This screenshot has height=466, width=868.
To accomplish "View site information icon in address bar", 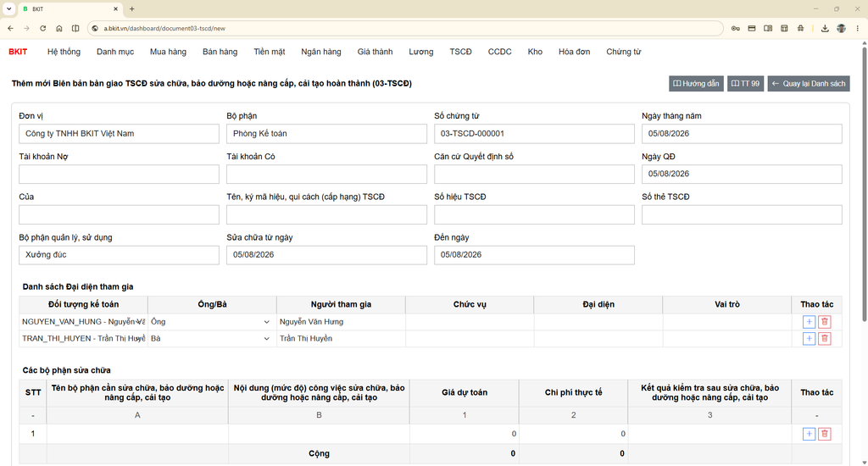I will pyautogui.click(x=95, y=28).
